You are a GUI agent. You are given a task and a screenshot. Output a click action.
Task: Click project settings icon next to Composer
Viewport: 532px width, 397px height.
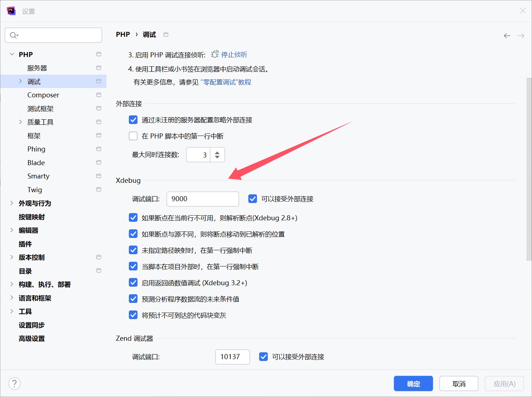pyautogui.click(x=99, y=95)
